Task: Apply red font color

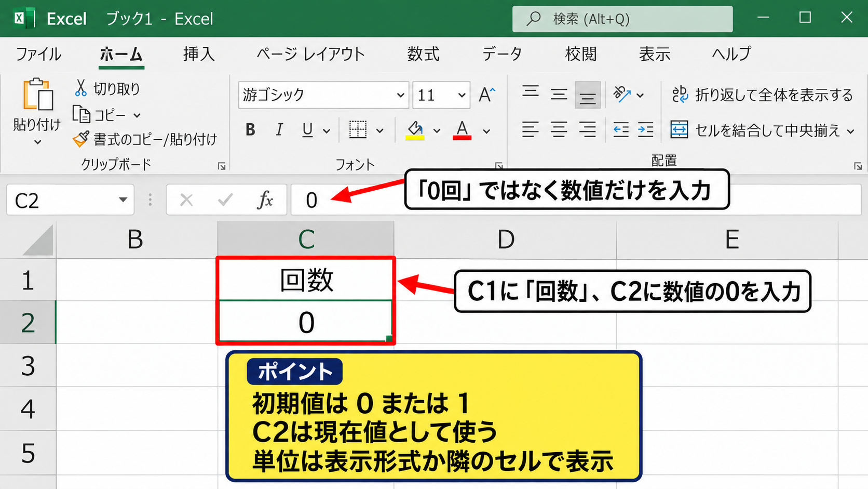Action: pos(462,130)
